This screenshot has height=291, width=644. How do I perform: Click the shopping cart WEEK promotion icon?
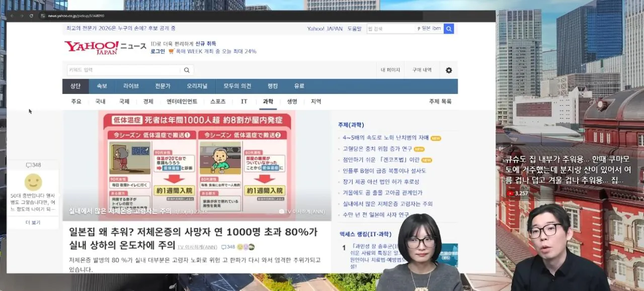click(171, 51)
